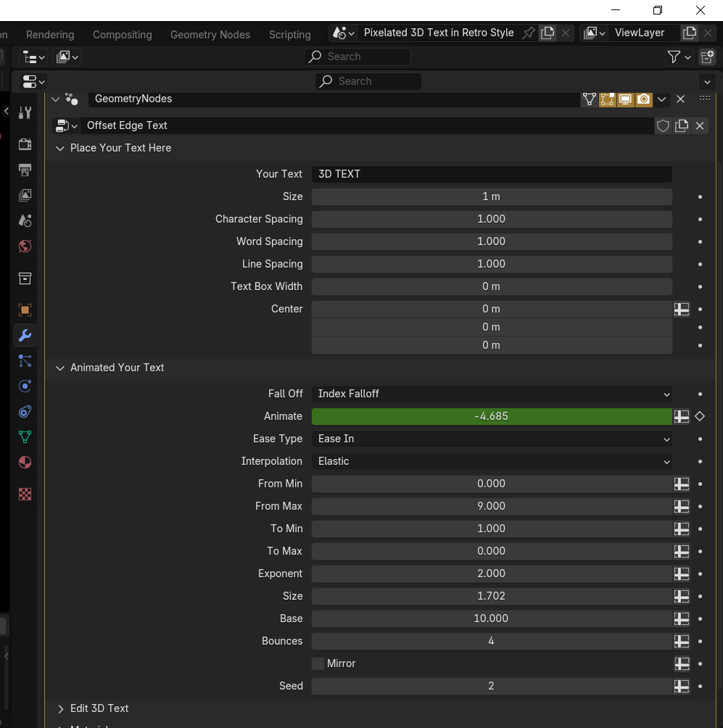Remove the GeometryNodes modifier
723x728 pixels.
click(680, 99)
